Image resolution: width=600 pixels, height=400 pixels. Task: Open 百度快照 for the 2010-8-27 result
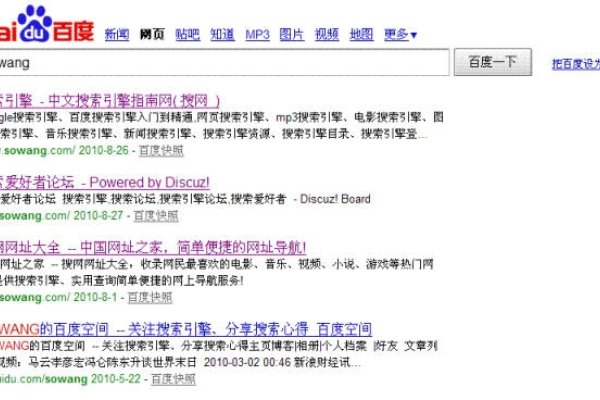(x=156, y=216)
